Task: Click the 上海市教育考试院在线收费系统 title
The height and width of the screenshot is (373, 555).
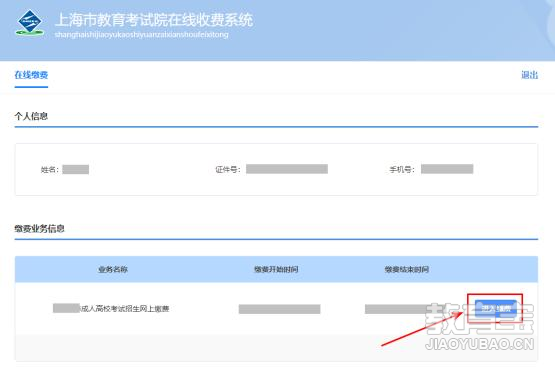Action: pos(154,20)
